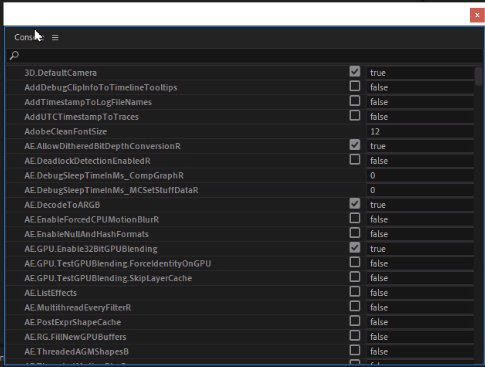Uncheck the 3D.DefaultCamera checkbox
This screenshot has height=367, width=485.
click(x=355, y=71)
